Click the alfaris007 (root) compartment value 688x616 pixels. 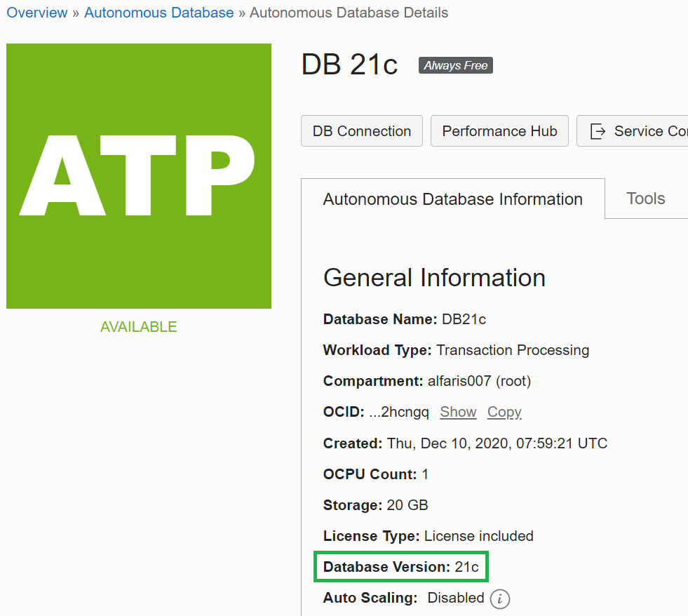[479, 381]
